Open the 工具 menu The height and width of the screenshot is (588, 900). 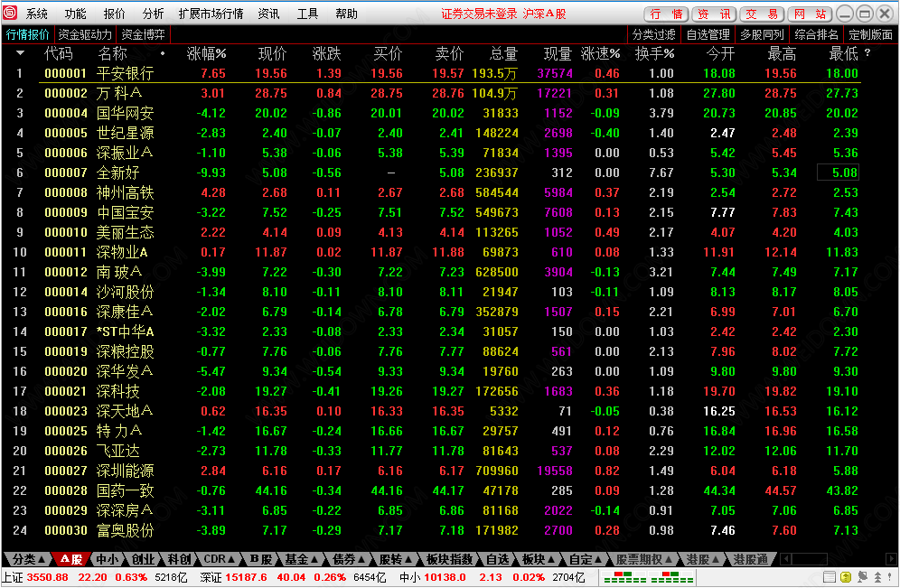[x=307, y=14]
